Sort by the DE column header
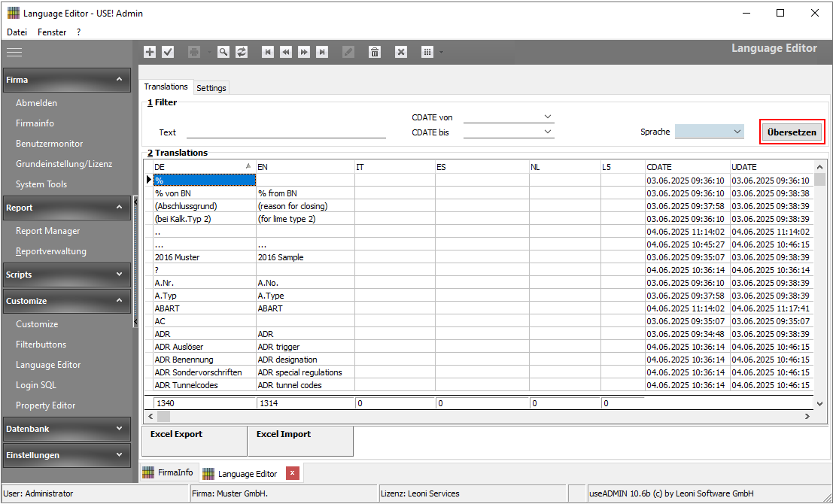This screenshot has height=504, width=833. [x=204, y=167]
